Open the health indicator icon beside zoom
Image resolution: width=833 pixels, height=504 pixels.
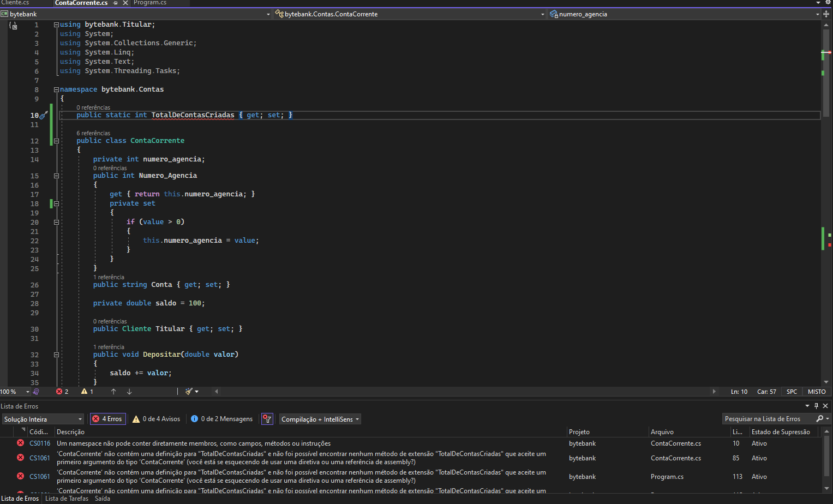tap(36, 392)
